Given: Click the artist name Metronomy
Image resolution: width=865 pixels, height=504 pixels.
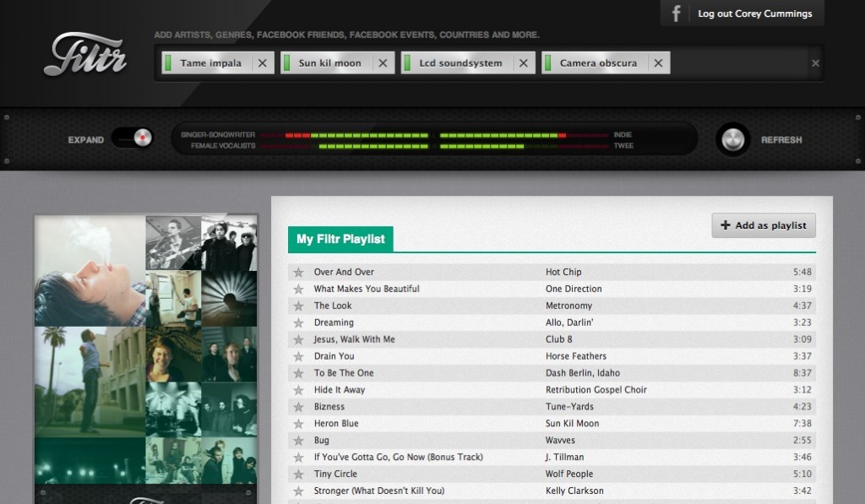Looking at the screenshot, I should (569, 306).
